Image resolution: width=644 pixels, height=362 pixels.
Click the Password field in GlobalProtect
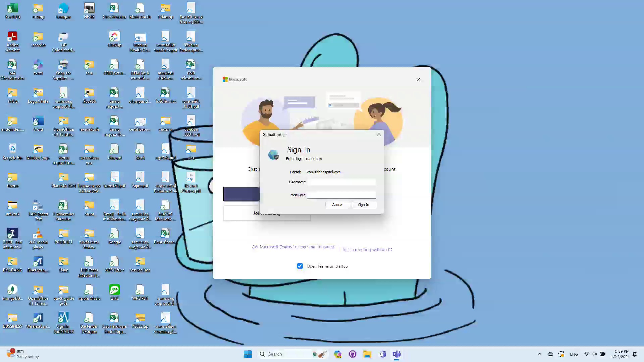click(x=341, y=195)
